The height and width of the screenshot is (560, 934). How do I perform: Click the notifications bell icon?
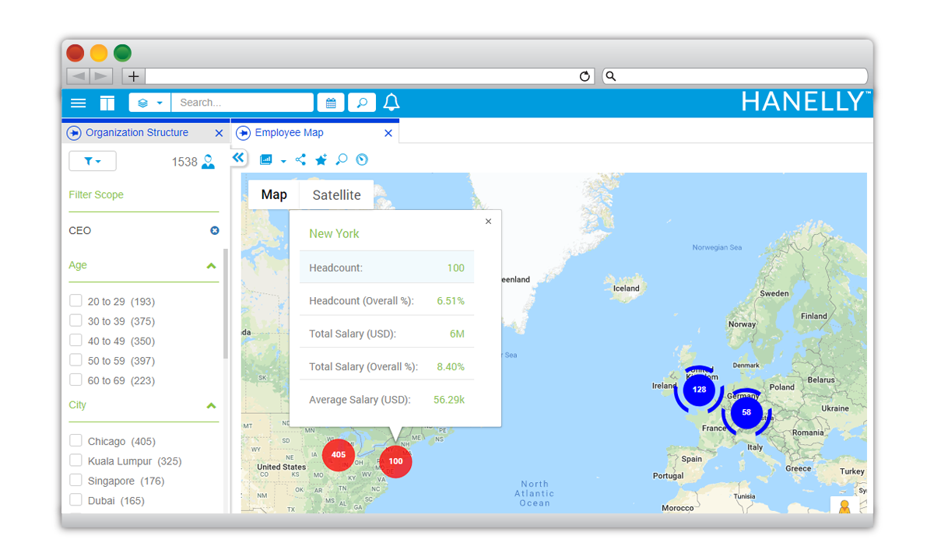tap(392, 103)
